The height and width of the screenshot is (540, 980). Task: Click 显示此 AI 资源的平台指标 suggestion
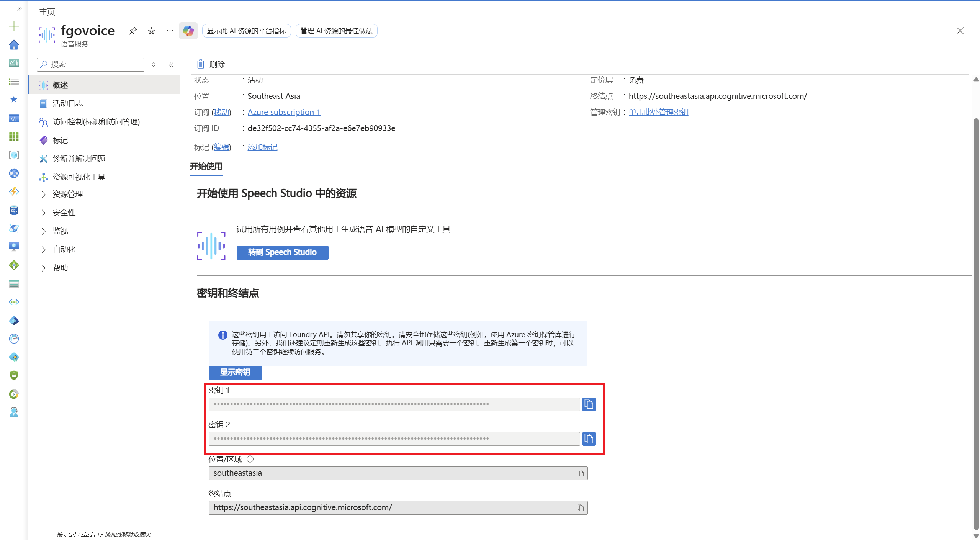[246, 31]
